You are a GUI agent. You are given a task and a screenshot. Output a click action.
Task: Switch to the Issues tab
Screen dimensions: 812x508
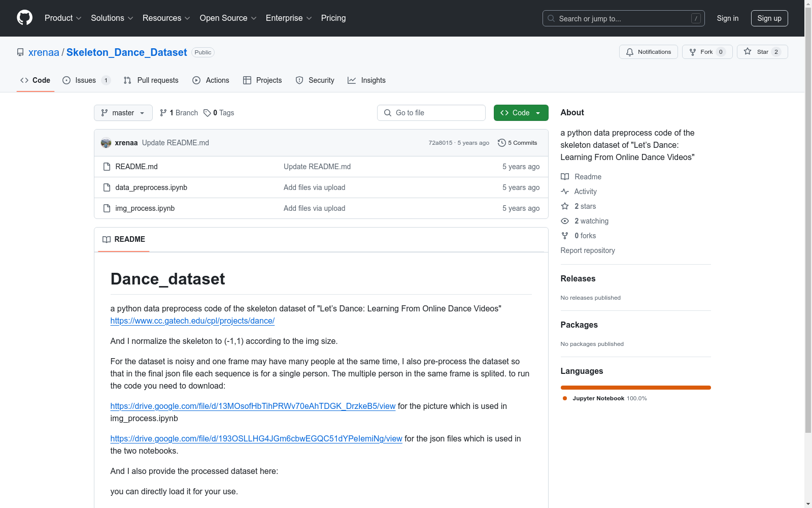click(x=86, y=80)
